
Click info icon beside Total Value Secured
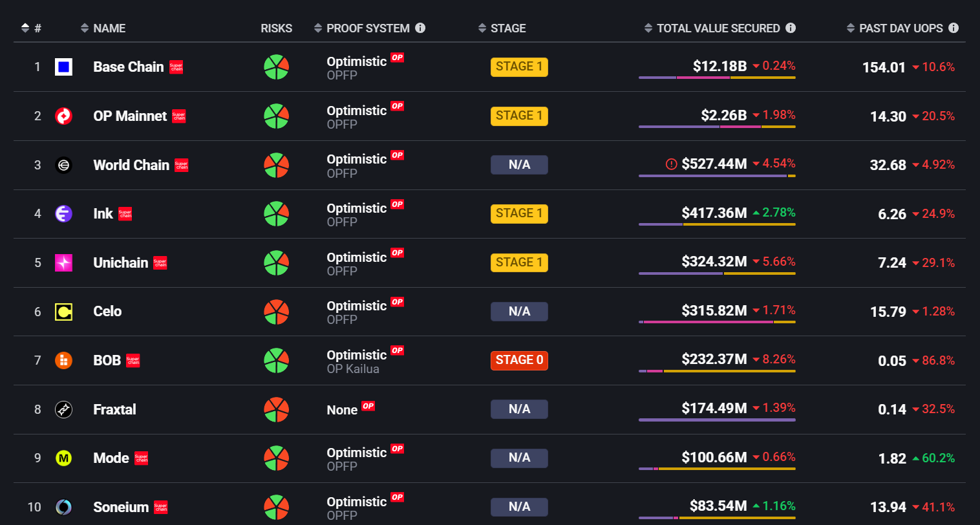click(791, 28)
